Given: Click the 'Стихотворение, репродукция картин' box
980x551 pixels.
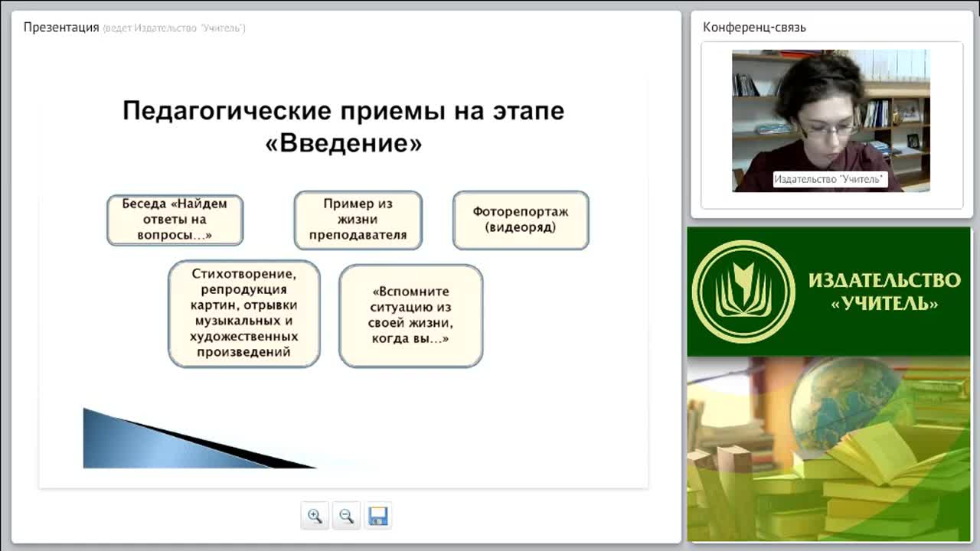Looking at the screenshot, I should [x=244, y=313].
